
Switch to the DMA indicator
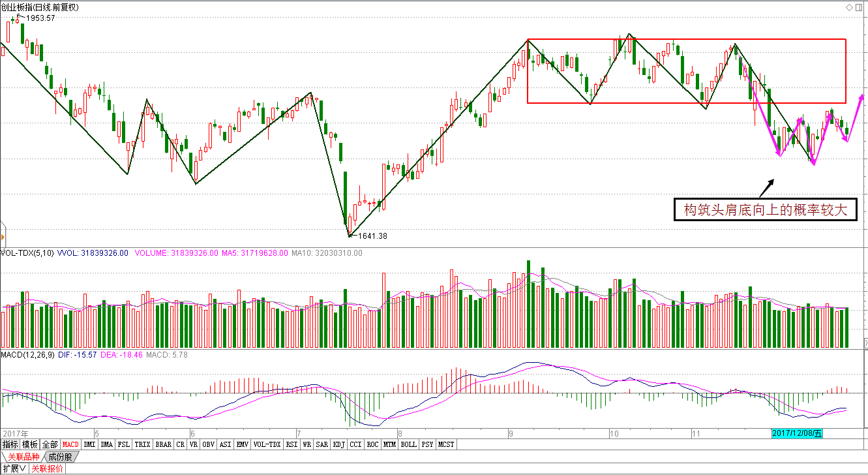(x=106, y=444)
